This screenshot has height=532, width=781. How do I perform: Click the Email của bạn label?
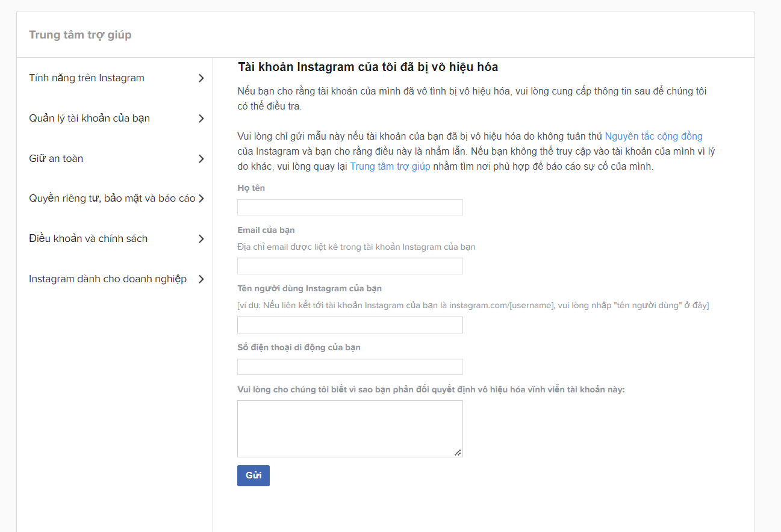(266, 230)
